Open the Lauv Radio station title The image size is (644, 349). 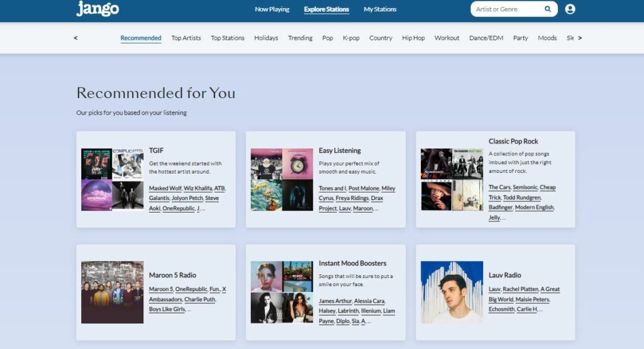(505, 275)
